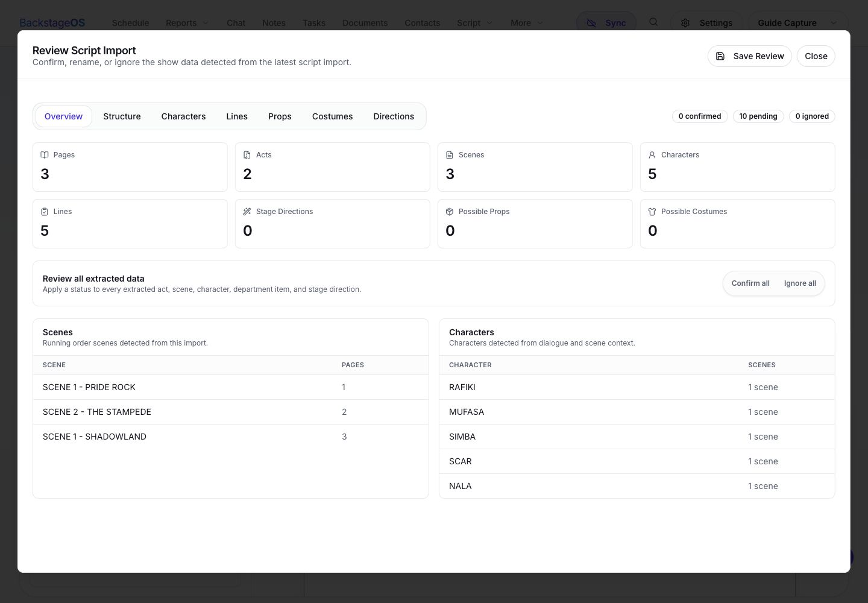Screen dimensions: 868x603
Task: Expand the Reports menu chevron
Action: pyautogui.click(x=206, y=23)
